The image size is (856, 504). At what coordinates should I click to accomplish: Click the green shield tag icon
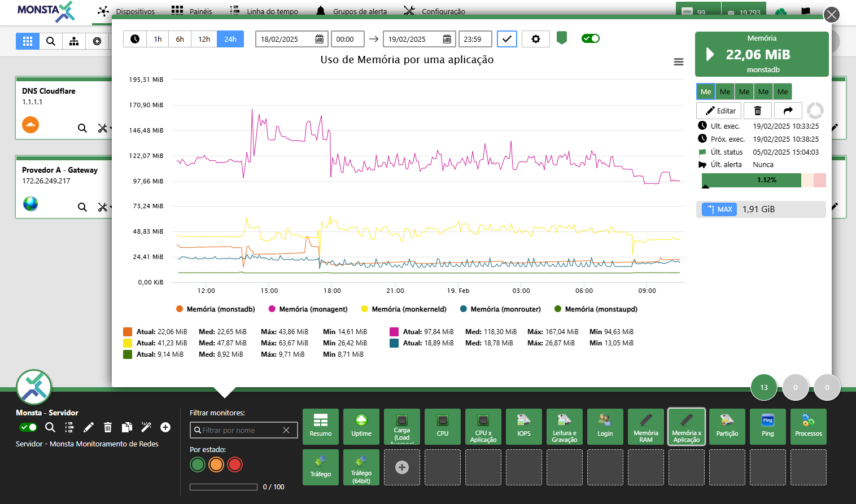click(562, 38)
